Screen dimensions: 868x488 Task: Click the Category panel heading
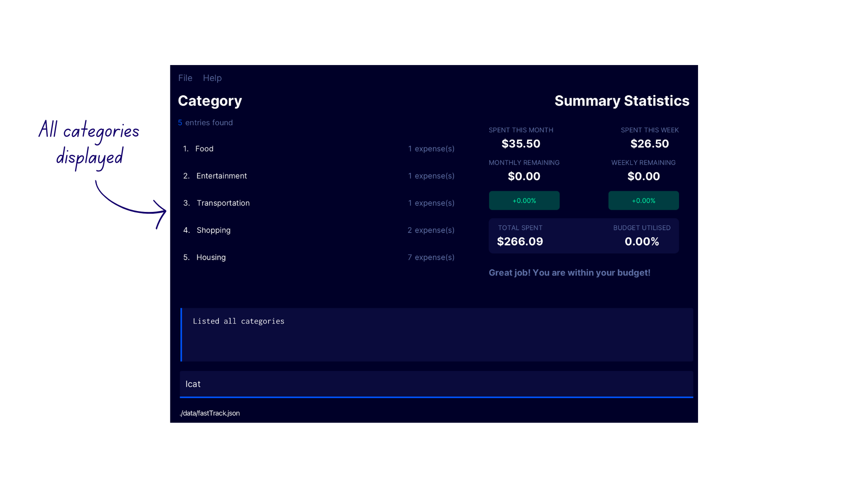[210, 101]
